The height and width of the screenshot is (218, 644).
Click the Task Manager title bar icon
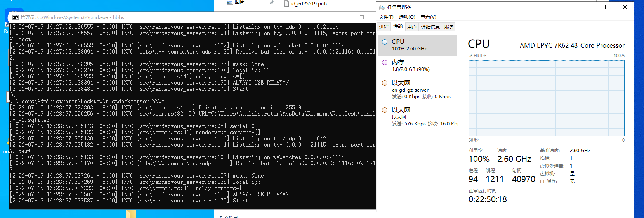[382, 7]
